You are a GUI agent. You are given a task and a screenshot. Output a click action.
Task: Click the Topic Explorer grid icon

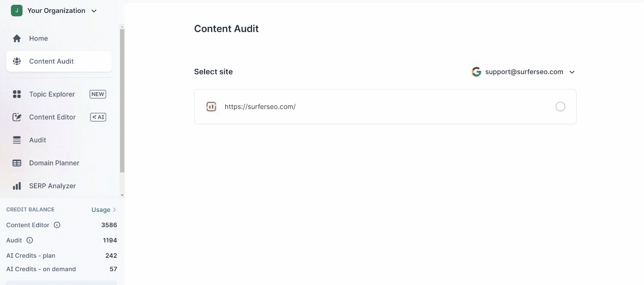17,94
